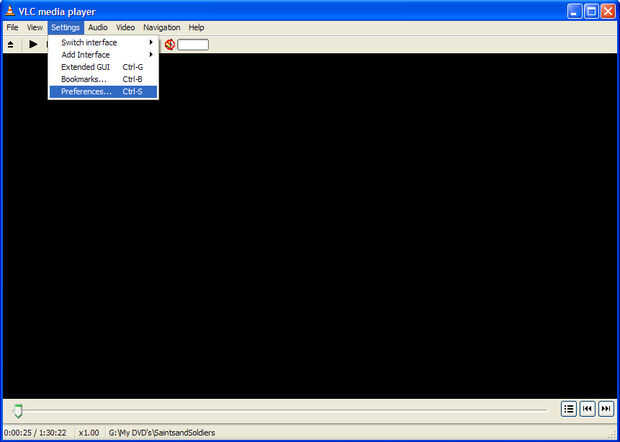Click the playback position slider handle

(x=18, y=411)
